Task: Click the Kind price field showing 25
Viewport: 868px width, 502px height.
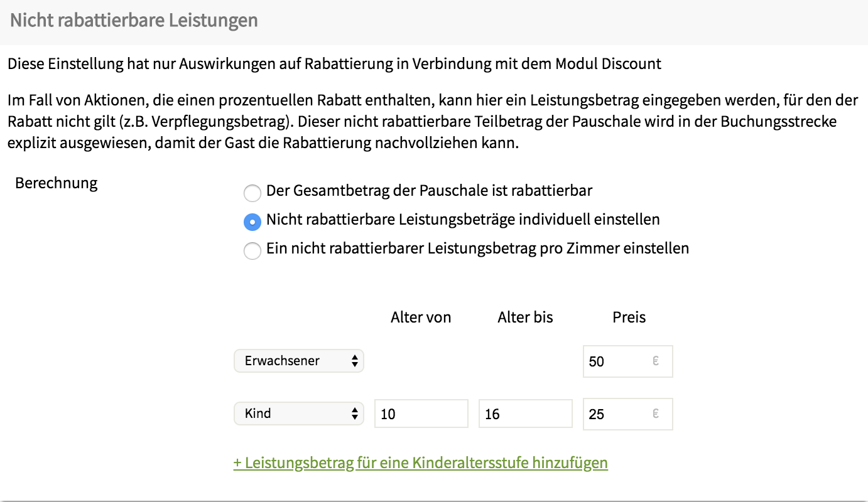Action: click(628, 414)
